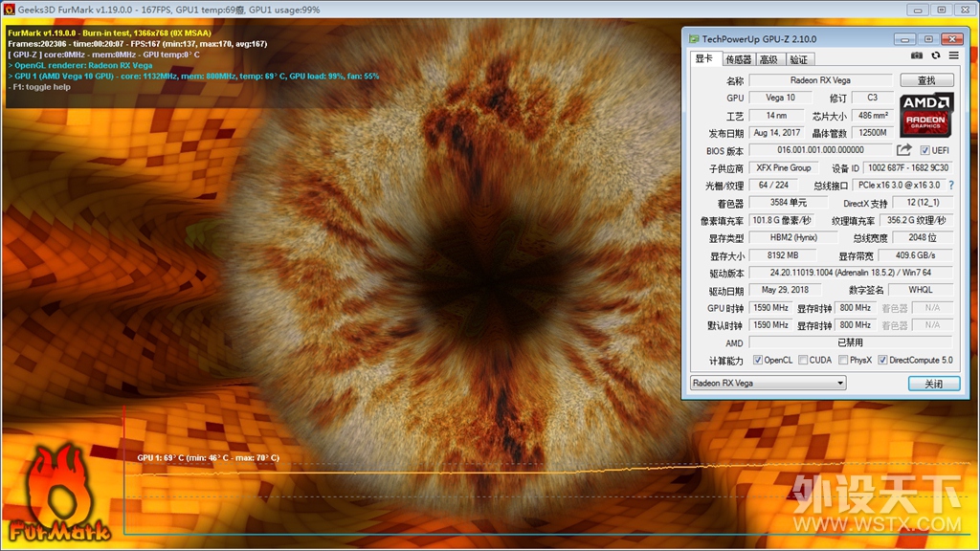Click the GPU-Z title bar app icon

coord(694,38)
